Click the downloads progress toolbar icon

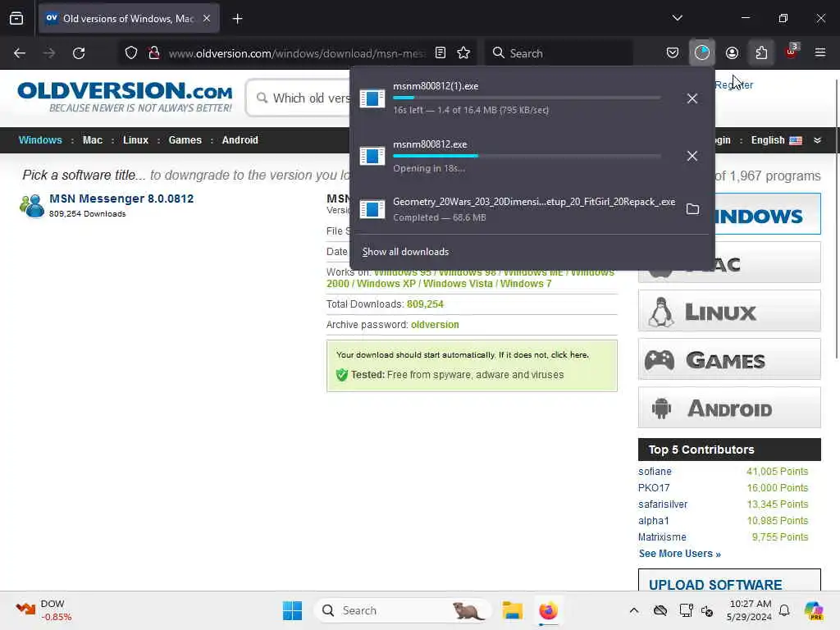(x=702, y=52)
